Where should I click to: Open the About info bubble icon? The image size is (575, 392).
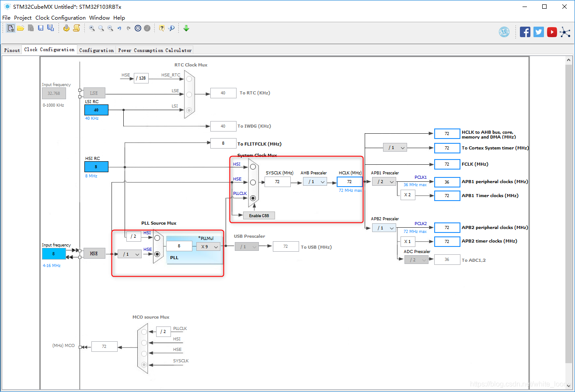coord(171,28)
